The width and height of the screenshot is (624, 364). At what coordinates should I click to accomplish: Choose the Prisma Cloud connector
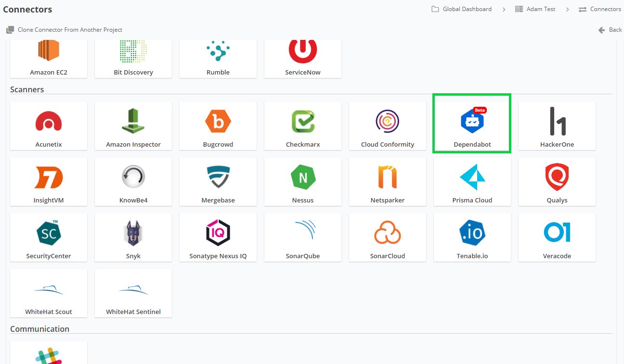click(472, 182)
